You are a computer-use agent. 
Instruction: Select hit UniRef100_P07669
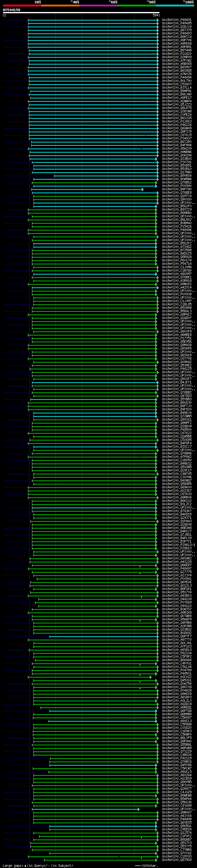tap(176, 603)
